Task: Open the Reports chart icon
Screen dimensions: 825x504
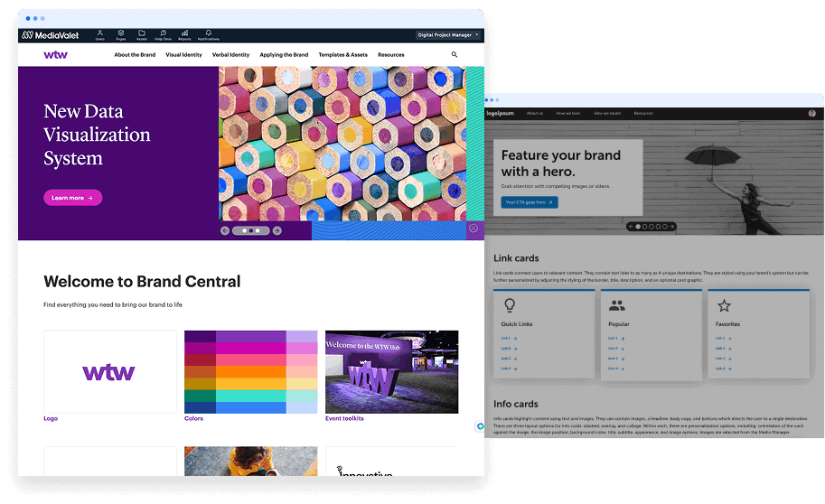Action: coord(184,34)
